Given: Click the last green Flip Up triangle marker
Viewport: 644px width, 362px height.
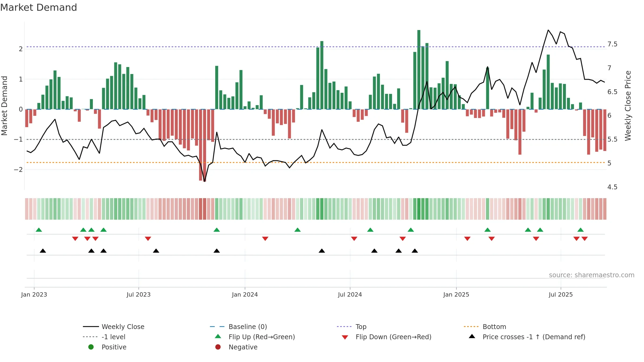Looking at the screenshot, I should tap(580, 230).
